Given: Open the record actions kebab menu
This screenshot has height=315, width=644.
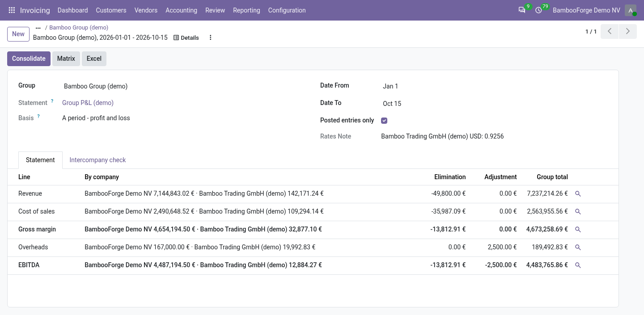Looking at the screenshot, I should point(211,38).
